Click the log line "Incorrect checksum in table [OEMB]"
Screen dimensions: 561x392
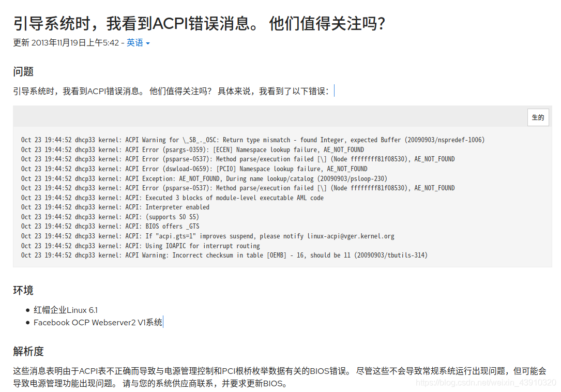224,255
